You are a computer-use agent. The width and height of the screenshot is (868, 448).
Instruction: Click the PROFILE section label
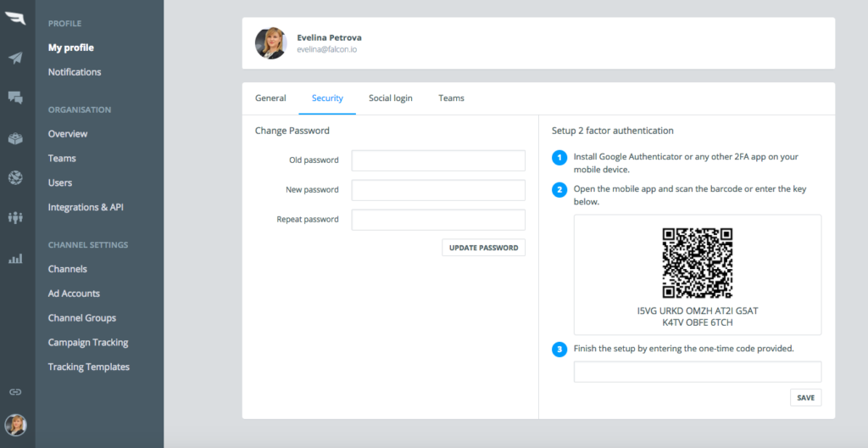click(64, 23)
